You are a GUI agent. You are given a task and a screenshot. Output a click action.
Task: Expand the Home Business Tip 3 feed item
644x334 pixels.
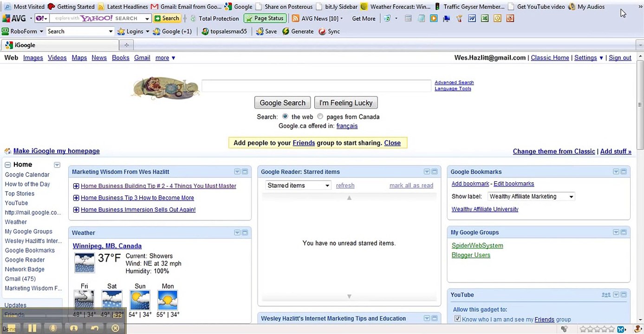point(76,198)
